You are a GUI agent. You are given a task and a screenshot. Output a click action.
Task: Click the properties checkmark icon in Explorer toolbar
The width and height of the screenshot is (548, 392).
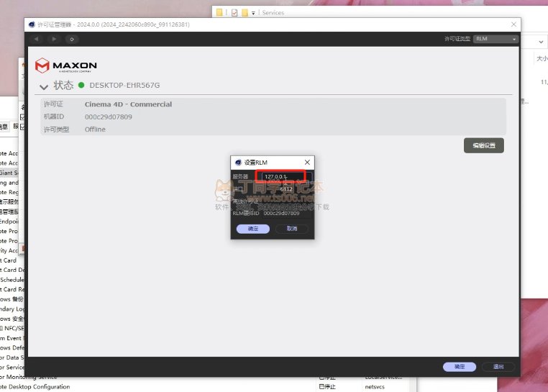pos(234,13)
